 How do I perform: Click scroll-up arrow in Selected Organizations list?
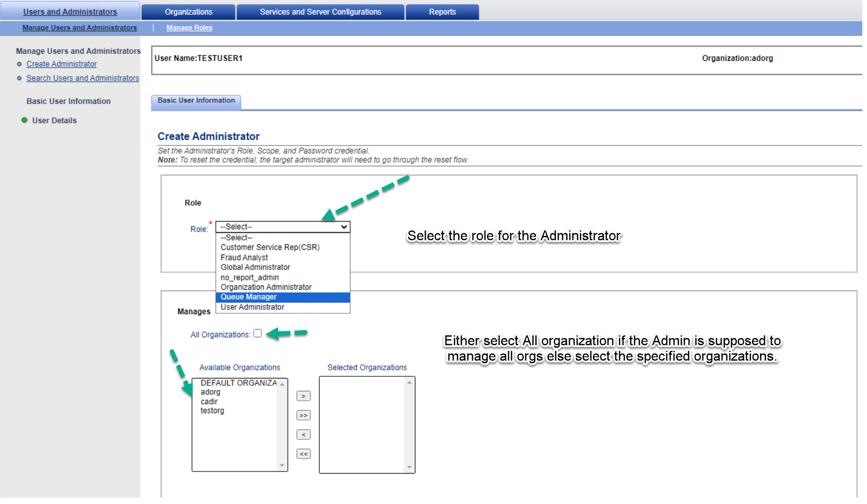pyautogui.click(x=409, y=383)
